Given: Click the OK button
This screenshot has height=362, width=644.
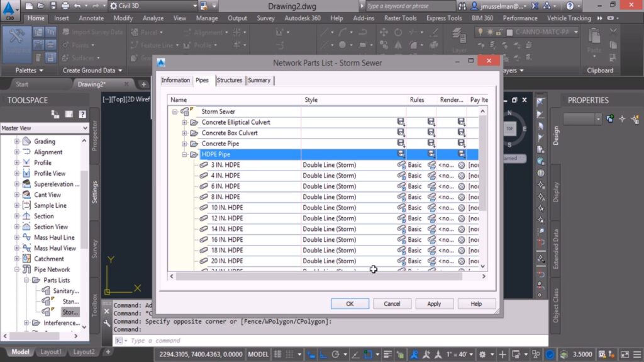Looking at the screenshot, I should pyautogui.click(x=350, y=303).
